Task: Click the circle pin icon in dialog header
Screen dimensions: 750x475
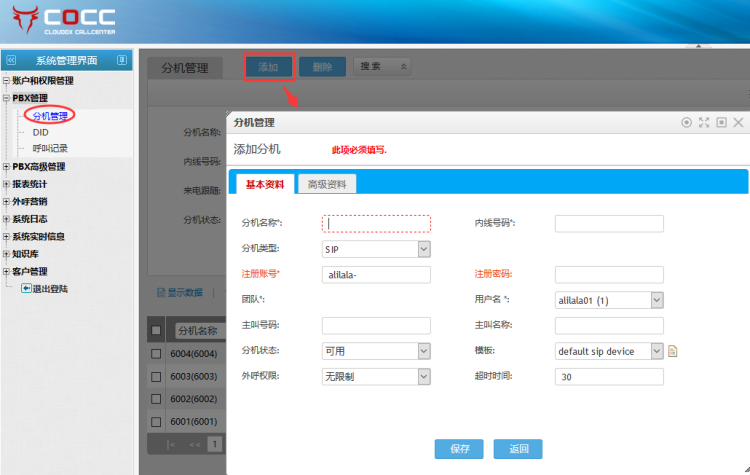Action: click(x=687, y=122)
